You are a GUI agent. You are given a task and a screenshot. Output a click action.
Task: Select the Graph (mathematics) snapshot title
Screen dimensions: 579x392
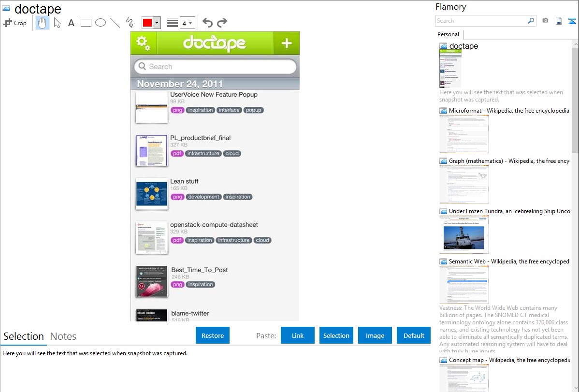(x=509, y=161)
